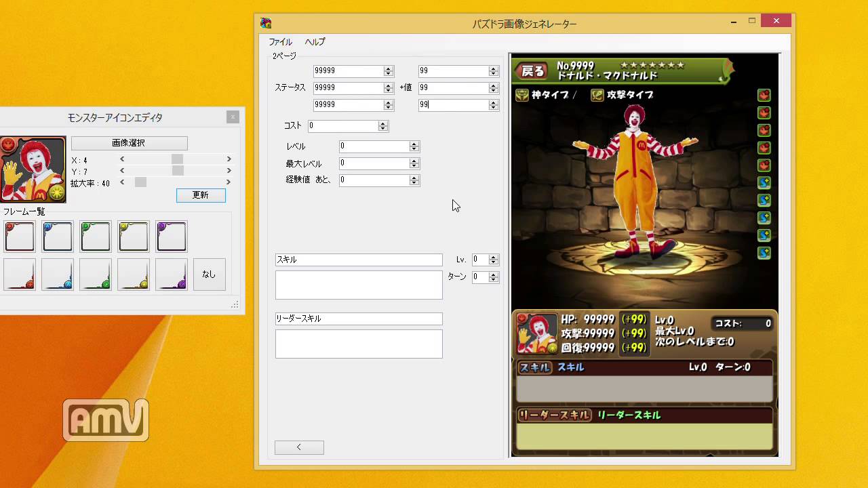Click the 神タイプ god type icon
The height and width of the screenshot is (488, 868).
[x=522, y=96]
